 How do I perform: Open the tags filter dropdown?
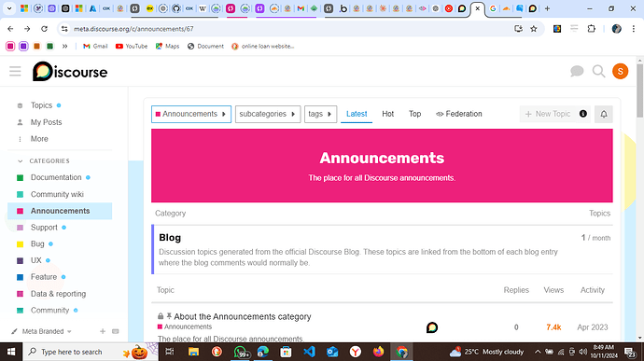pyautogui.click(x=320, y=114)
